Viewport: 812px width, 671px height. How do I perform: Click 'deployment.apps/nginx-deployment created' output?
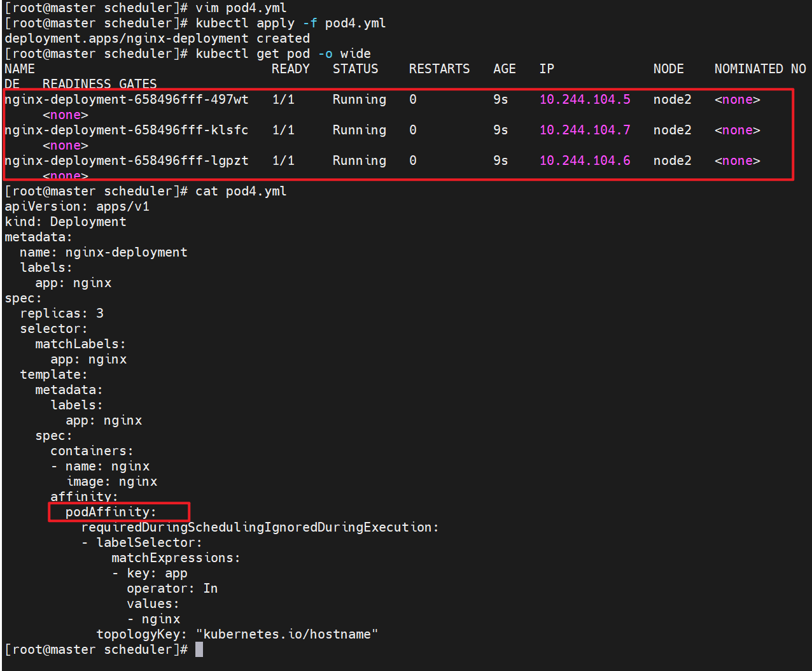click(157, 38)
